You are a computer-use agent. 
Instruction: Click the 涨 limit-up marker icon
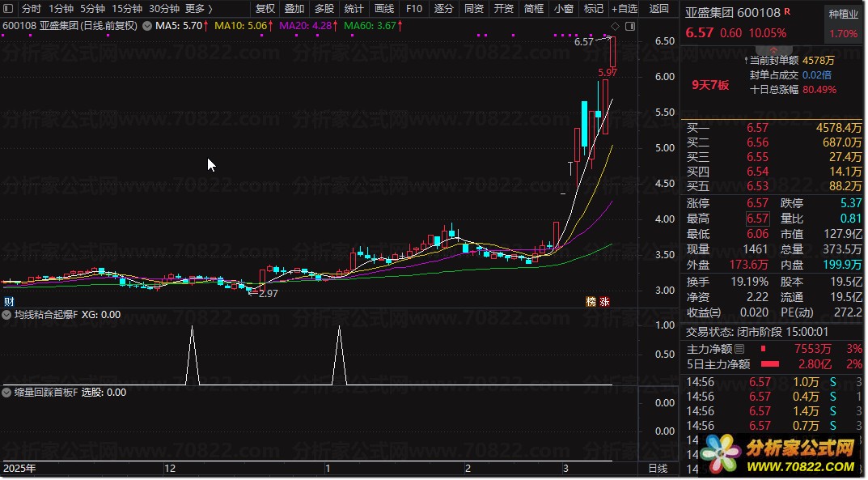[x=604, y=302]
